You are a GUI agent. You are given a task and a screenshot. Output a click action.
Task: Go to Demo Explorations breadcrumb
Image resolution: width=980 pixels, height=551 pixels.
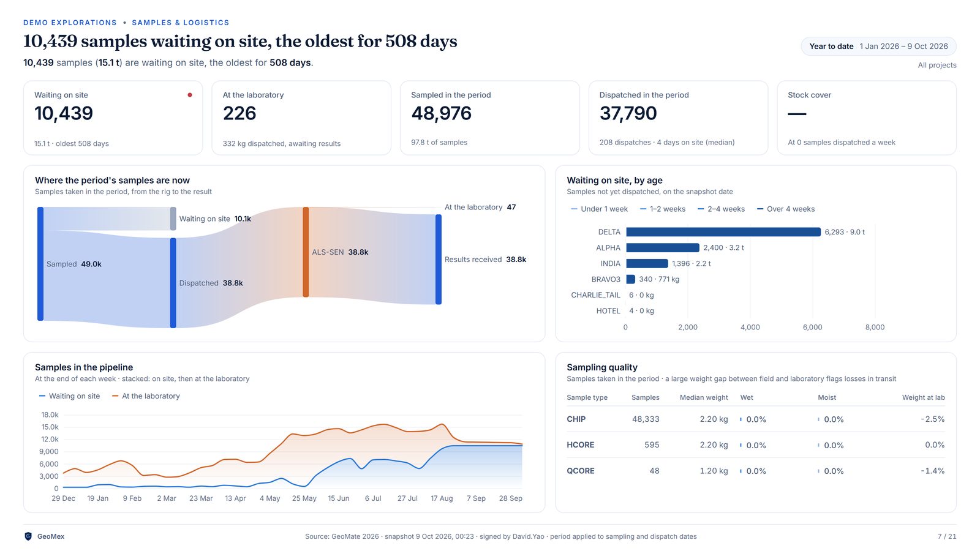pos(70,23)
